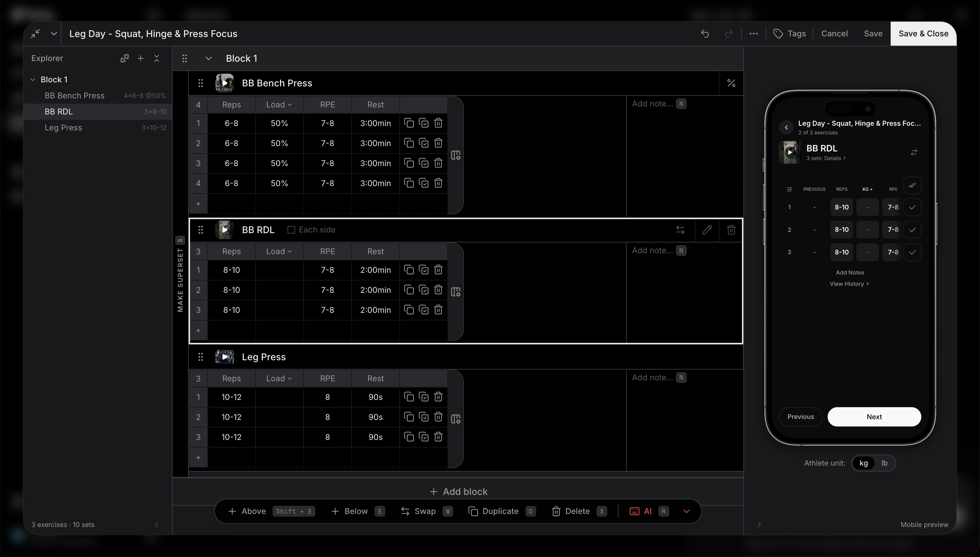Select Leg Press in Explorer tree

coord(97,128)
